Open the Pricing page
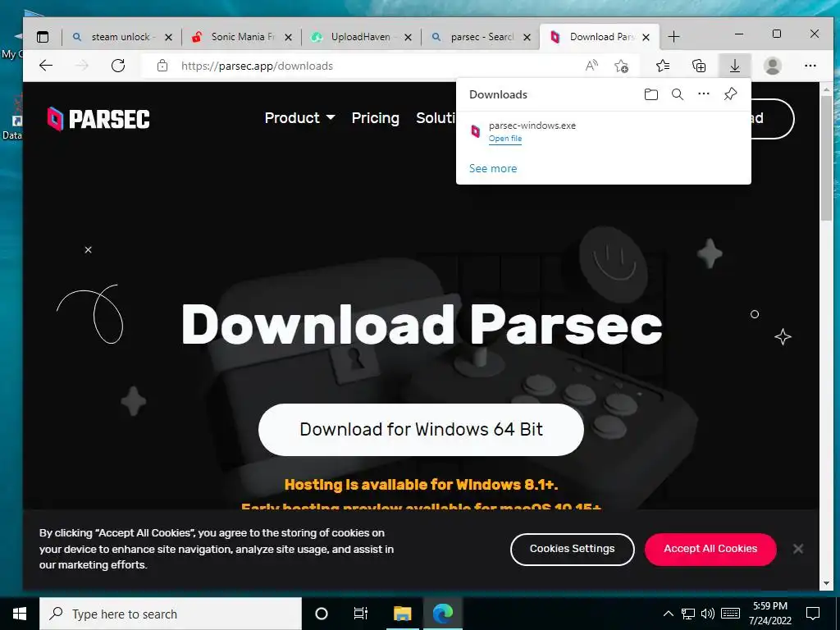The width and height of the screenshot is (840, 630). 375,118
